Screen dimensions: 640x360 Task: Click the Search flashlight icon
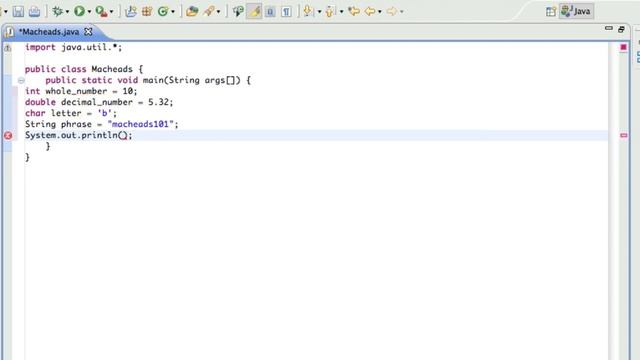[209, 11]
